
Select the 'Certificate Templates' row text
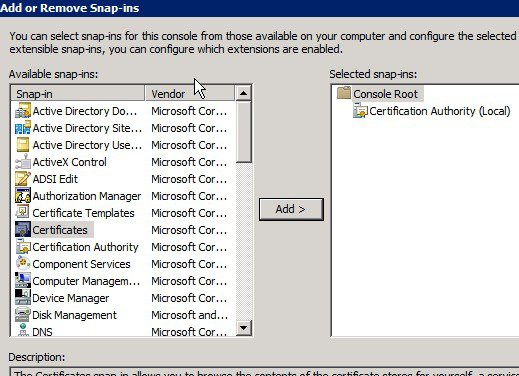pyautogui.click(x=83, y=213)
